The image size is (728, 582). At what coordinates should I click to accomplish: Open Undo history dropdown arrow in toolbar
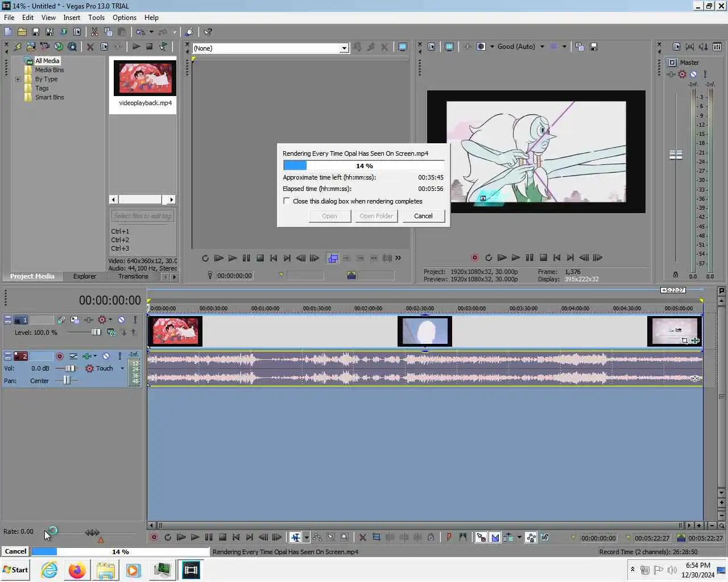(151, 32)
